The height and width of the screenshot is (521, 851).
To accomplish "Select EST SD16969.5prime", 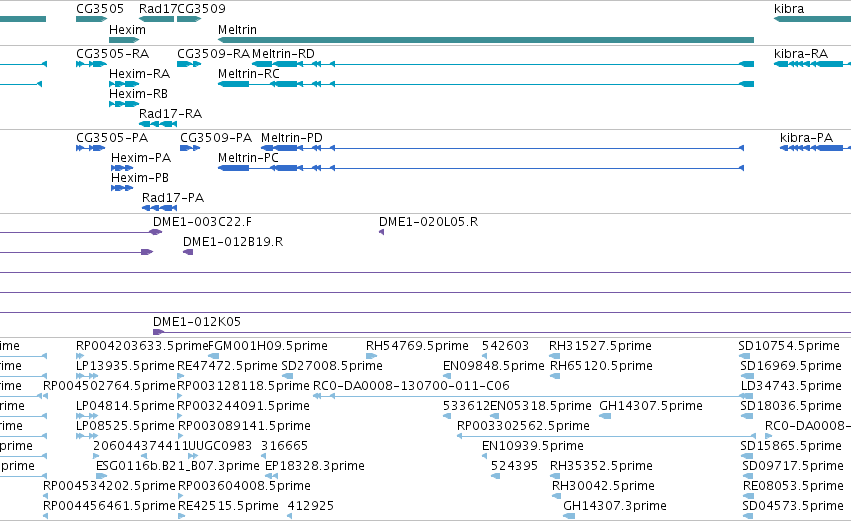I will tap(791, 366).
